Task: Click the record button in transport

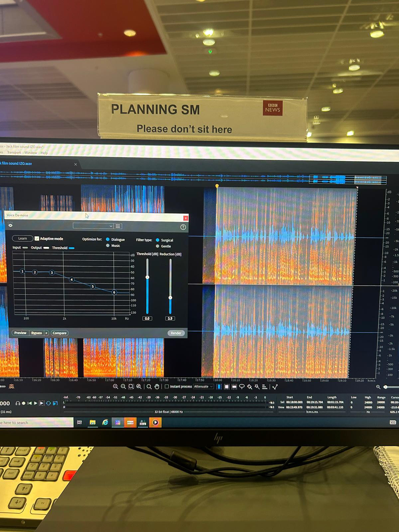Action: pos(24,403)
